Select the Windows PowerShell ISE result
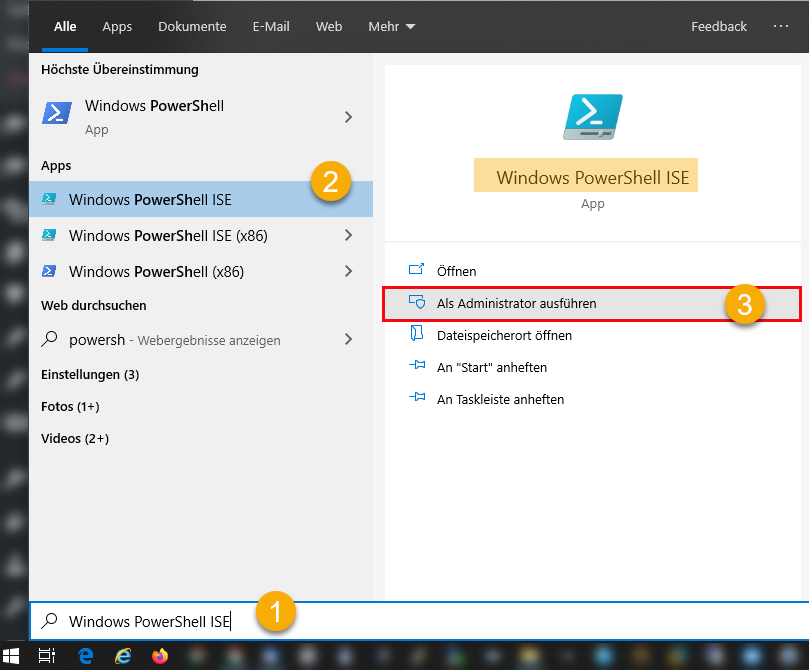 201,199
